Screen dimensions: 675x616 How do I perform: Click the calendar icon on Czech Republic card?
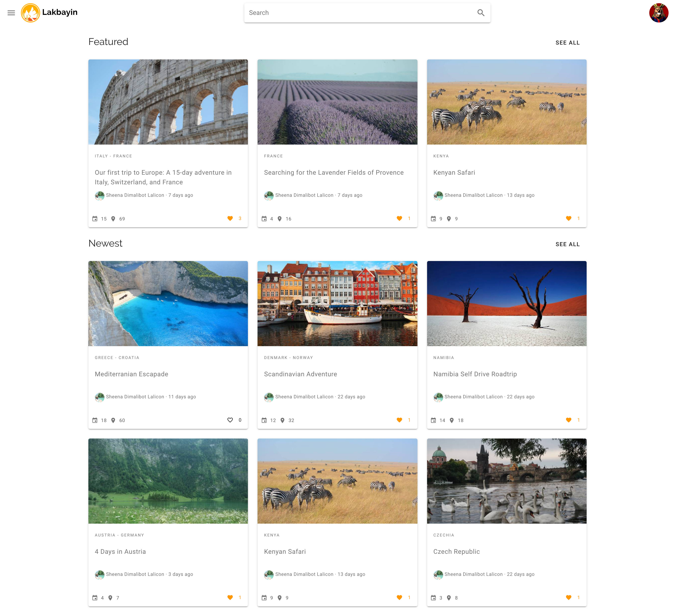[434, 598]
